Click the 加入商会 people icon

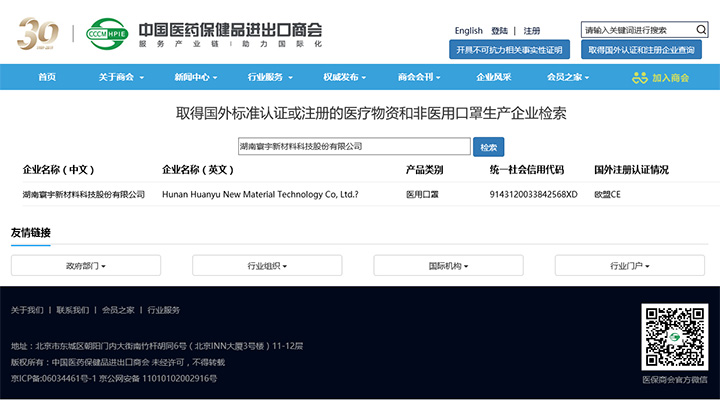tap(640, 77)
